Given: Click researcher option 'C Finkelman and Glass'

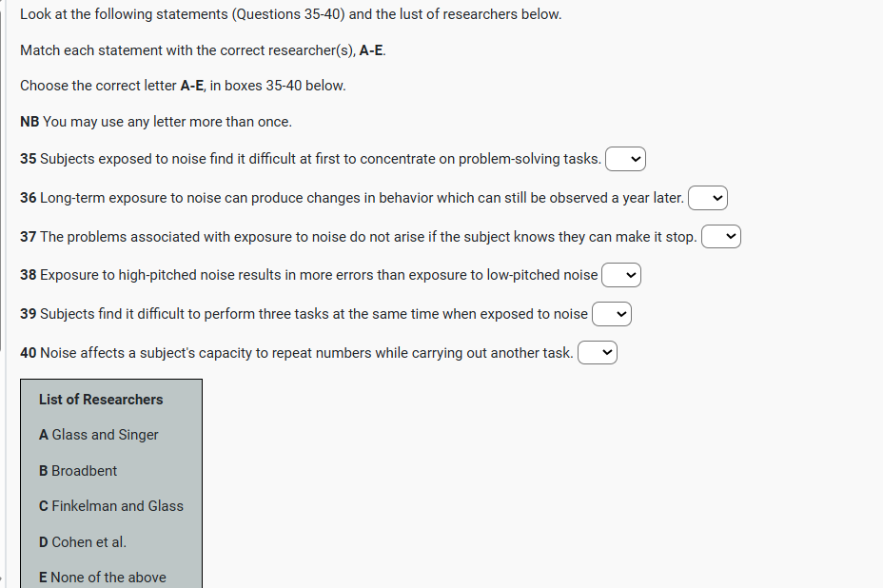Looking at the screenshot, I should coord(111,506).
